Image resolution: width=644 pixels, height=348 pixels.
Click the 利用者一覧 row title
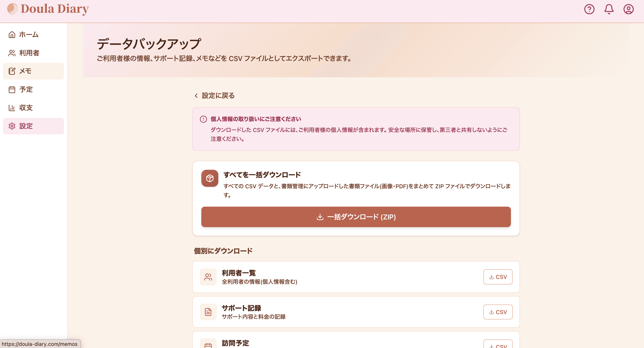point(239,273)
